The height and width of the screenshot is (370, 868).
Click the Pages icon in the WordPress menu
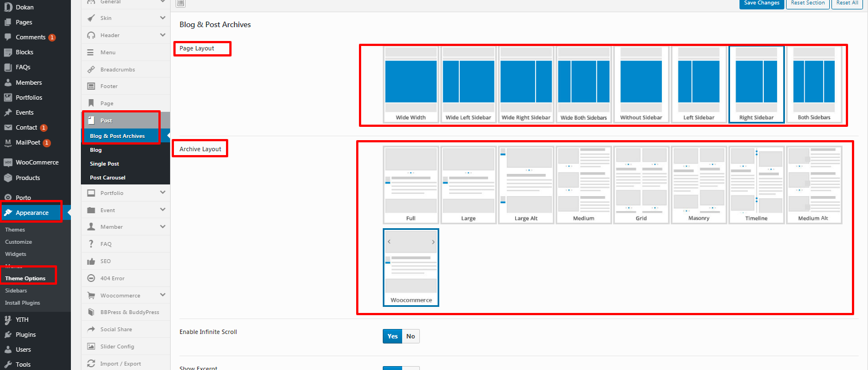pos(8,22)
